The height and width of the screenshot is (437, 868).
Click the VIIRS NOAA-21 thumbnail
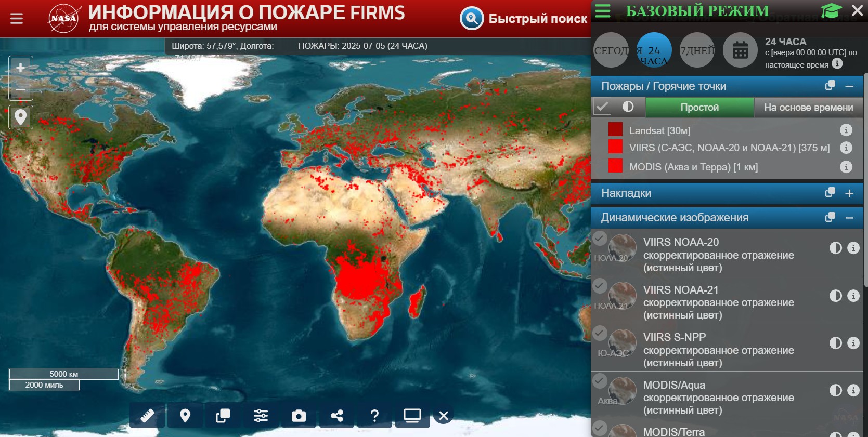pyautogui.click(x=623, y=296)
